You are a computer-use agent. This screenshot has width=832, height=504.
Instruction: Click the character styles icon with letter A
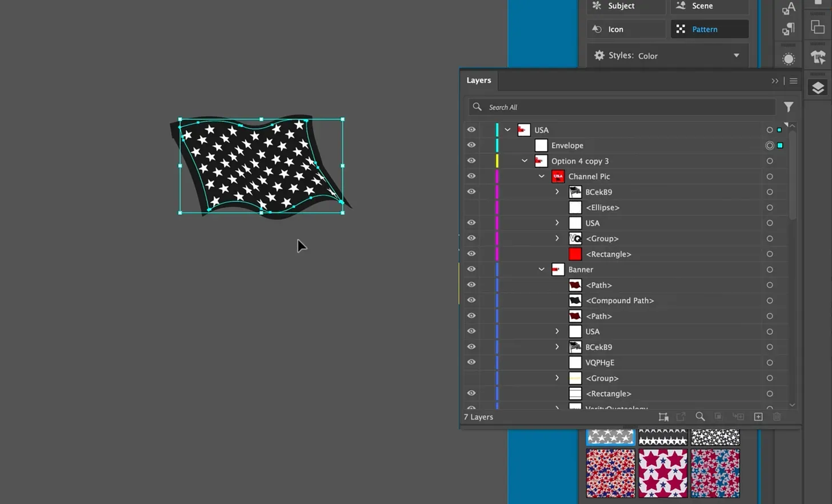point(788,8)
